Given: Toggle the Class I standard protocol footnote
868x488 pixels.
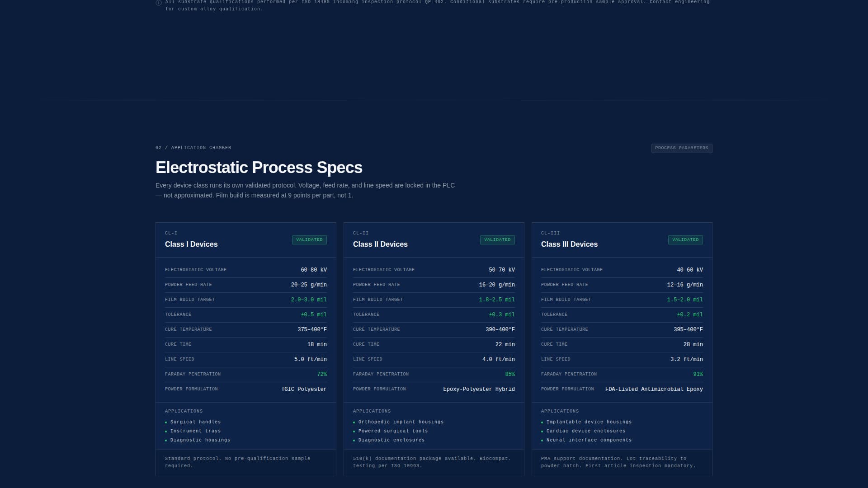Looking at the screenshot, I should tap(237, 461).
